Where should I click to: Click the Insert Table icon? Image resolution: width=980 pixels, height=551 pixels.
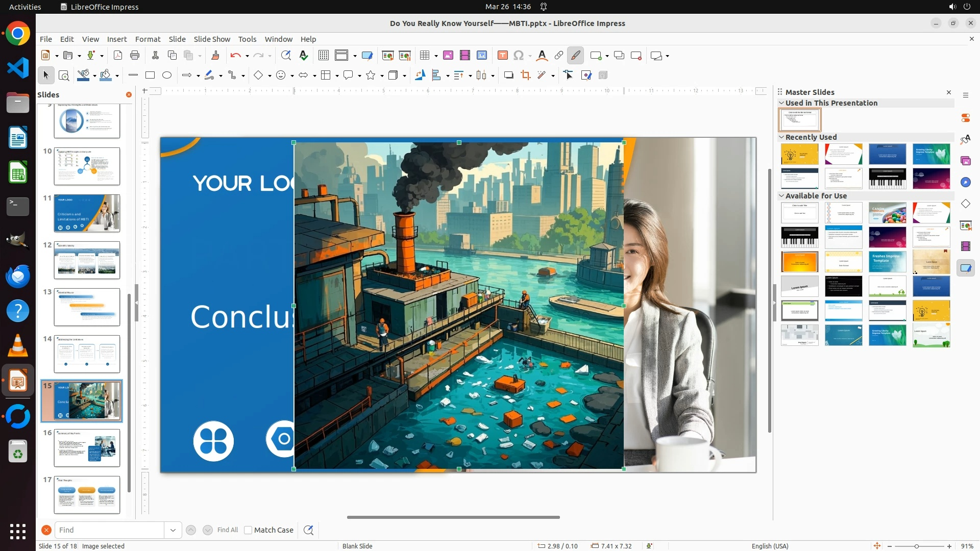425,56
